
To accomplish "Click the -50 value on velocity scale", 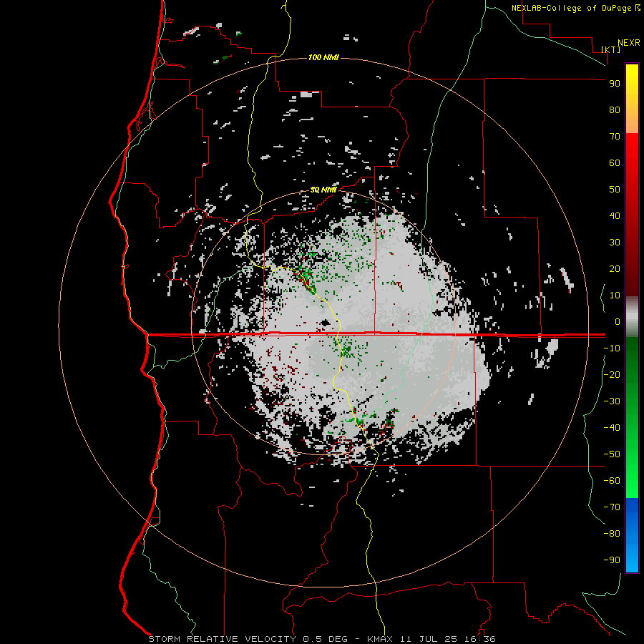I will click(612, 454).
